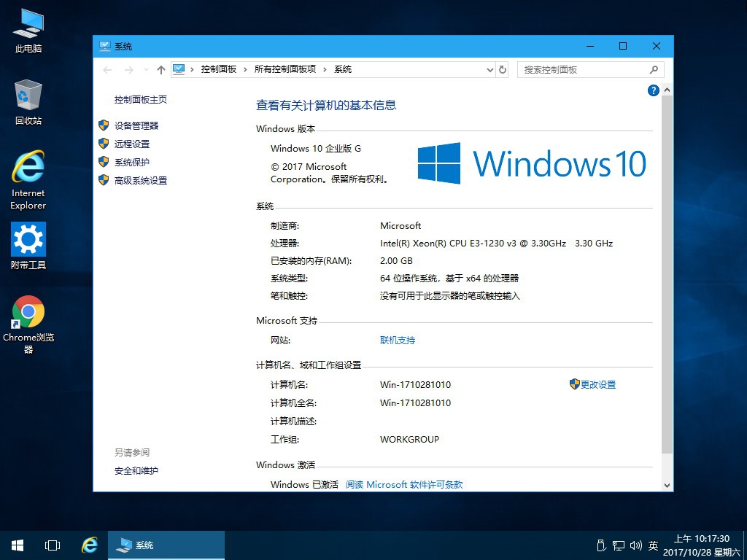Maximize the 系统 window
Image resolution: width=747 pixels, height=560 pixels.
(623, 46)
